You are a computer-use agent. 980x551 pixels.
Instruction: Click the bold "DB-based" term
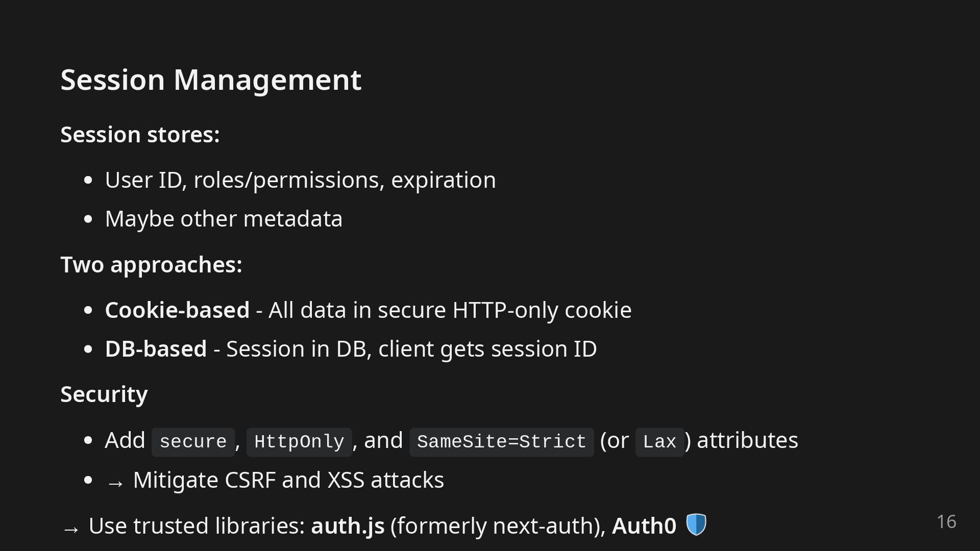coord(156,349)
